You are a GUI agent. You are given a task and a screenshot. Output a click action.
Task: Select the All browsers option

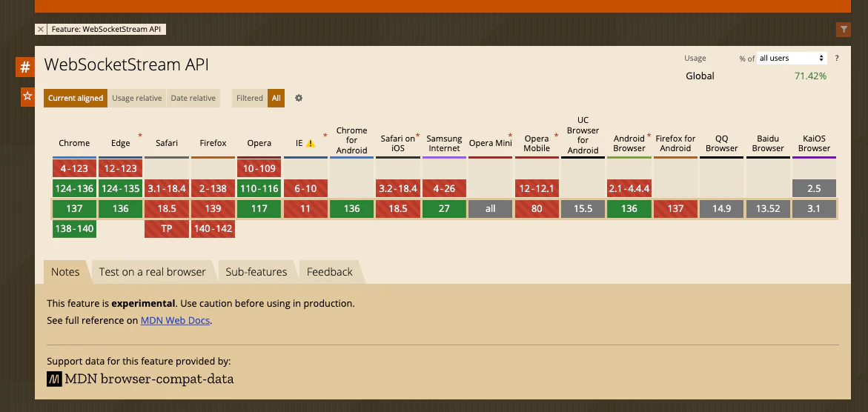coord(276,98)
